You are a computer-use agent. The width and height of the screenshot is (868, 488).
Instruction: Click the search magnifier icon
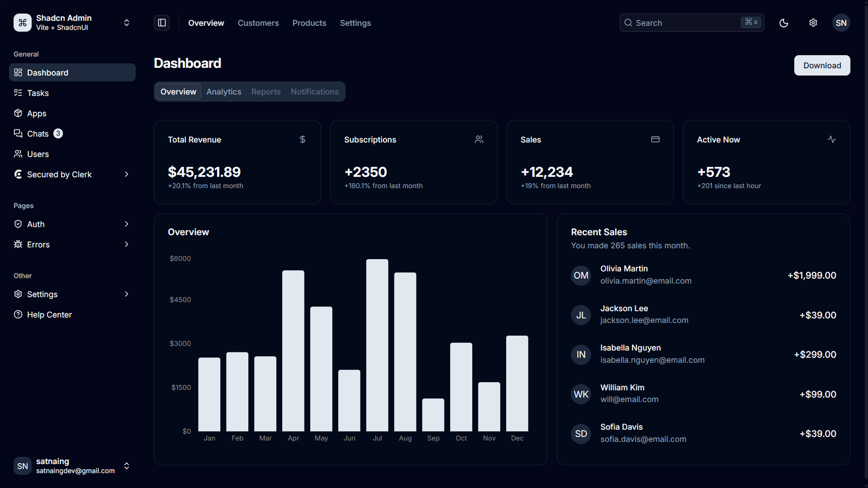point(628,23)
